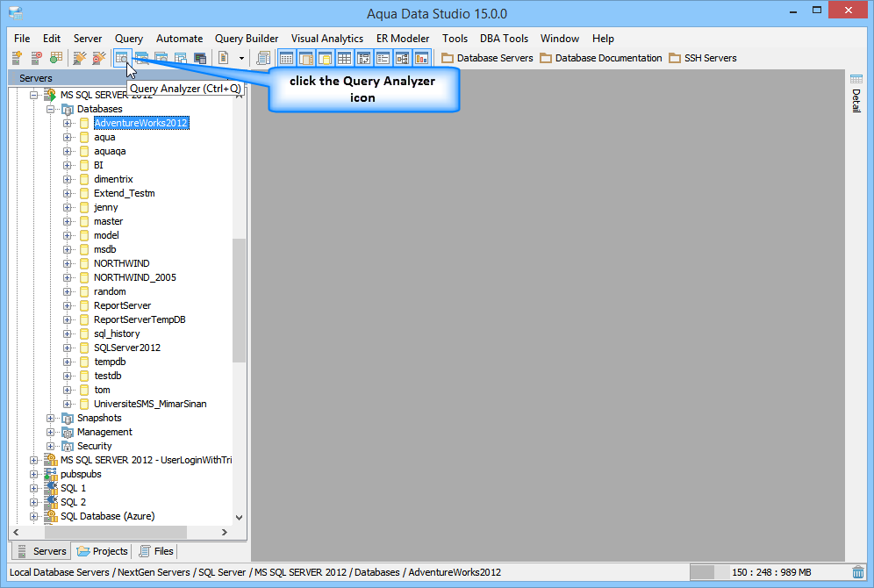Click the scroll-shaped script toolbar icon

[263, 57]
